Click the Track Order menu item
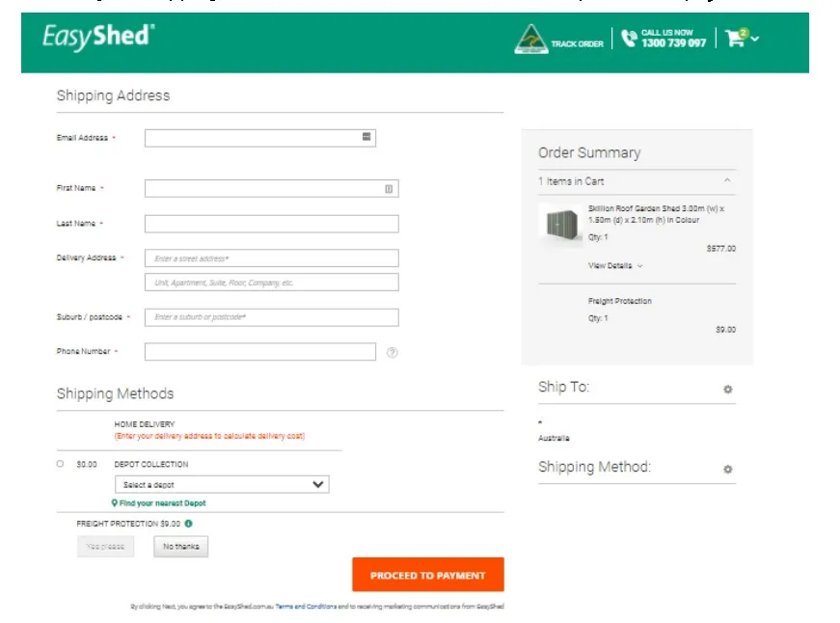This screenshot has width=840, height=623. point(577,44)
